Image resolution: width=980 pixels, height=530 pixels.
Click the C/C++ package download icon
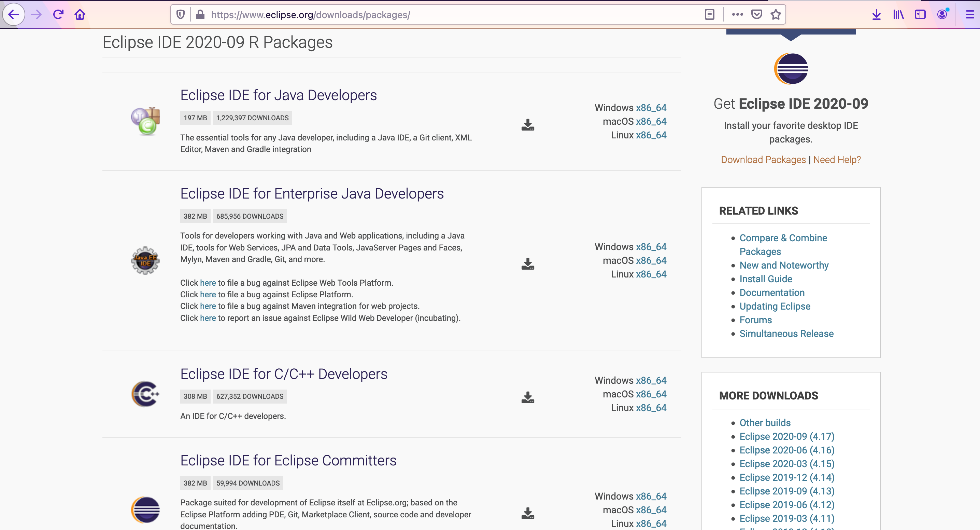click(528, 397)
